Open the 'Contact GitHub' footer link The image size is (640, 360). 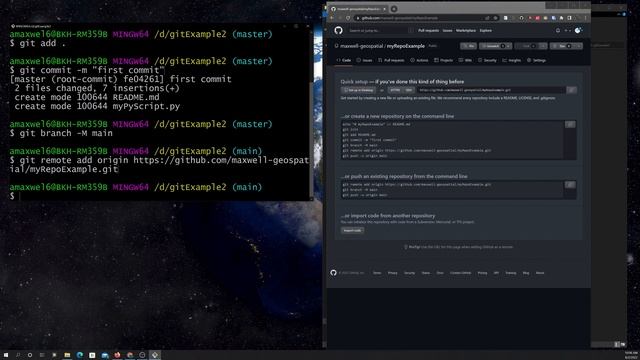(x=460, y=273)
